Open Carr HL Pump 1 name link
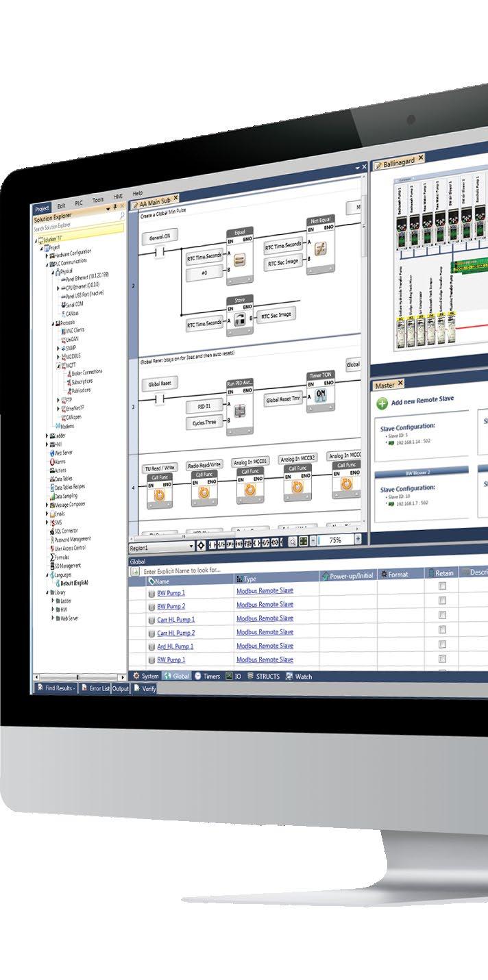Screen dimensions: 488x980 (176, 620)
